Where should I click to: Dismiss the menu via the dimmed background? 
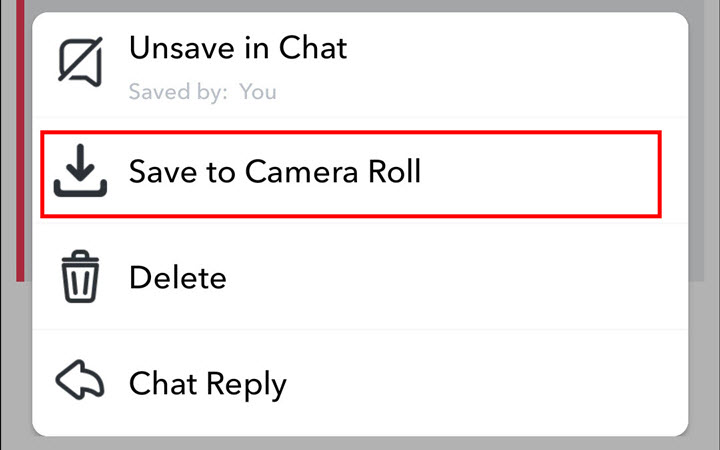click(x=704, y=250)
